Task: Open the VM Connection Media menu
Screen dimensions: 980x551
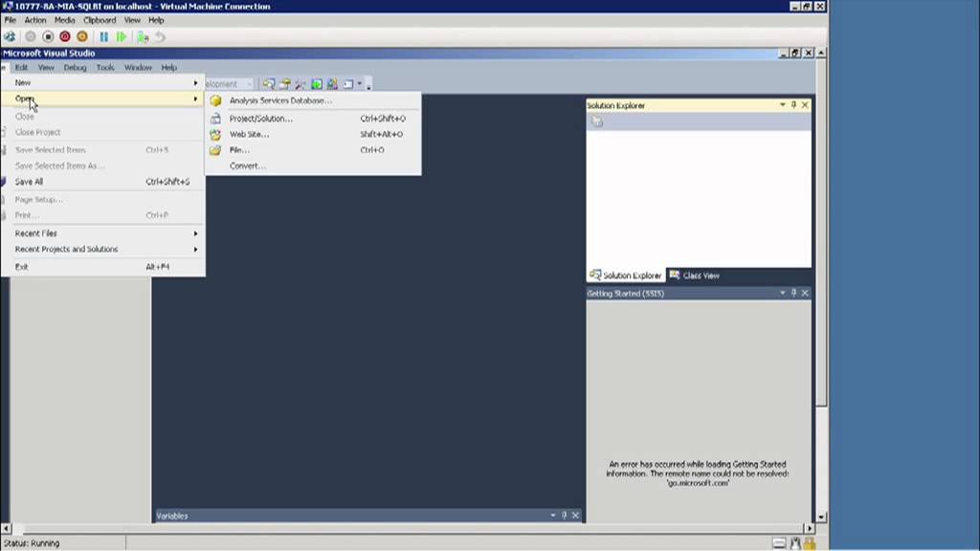Action: point(64,20)
